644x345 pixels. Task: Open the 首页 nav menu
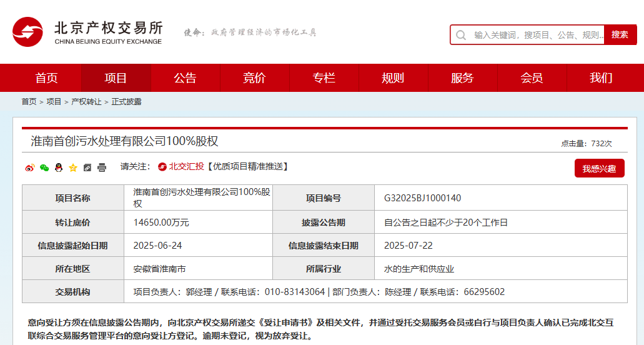[x=46, y=77]
